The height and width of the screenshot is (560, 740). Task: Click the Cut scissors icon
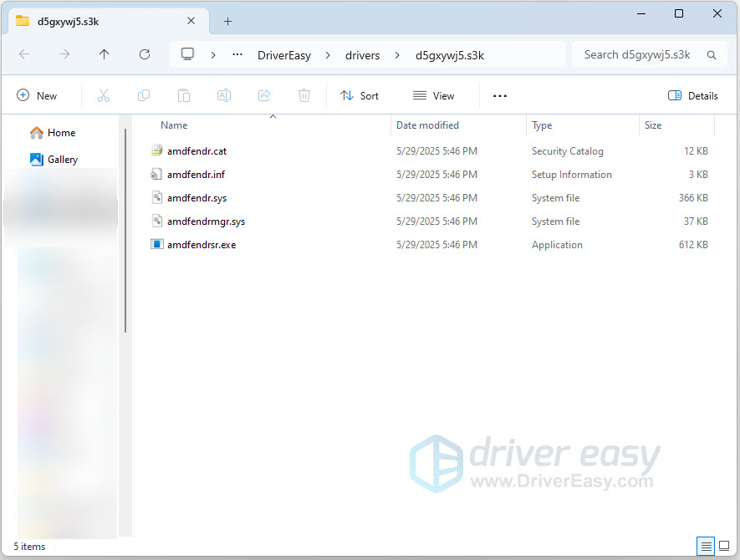tap(104, 96)
